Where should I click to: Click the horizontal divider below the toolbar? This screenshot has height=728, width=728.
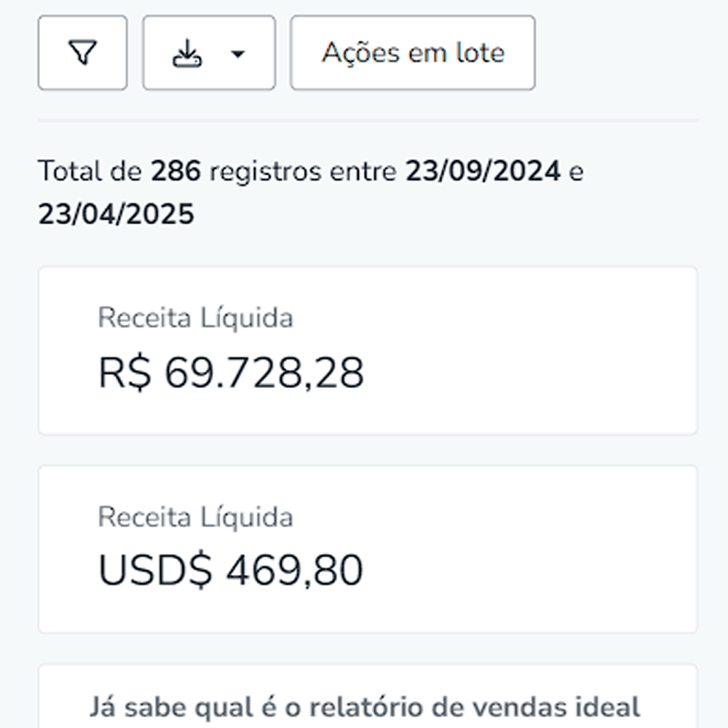[368, 120]
